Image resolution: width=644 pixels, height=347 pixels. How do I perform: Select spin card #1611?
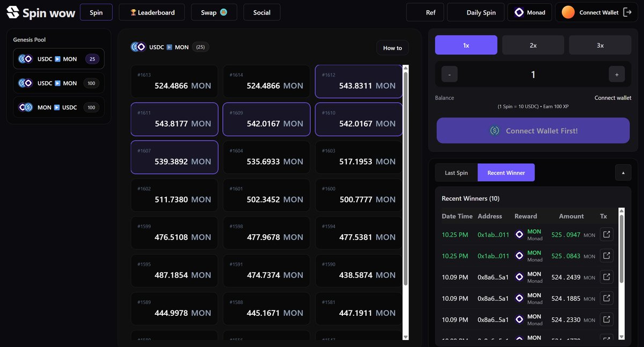(174, 119)
